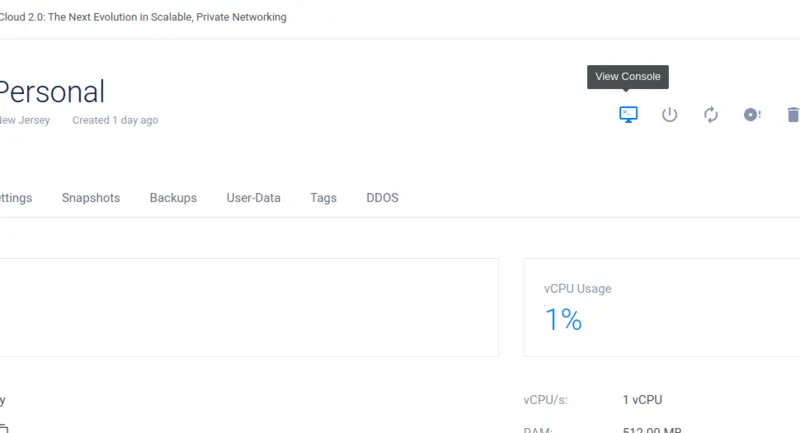Click the Created 1 day ago text
Image resolution: width=800 pixels, height=433 pixels.
115,120
